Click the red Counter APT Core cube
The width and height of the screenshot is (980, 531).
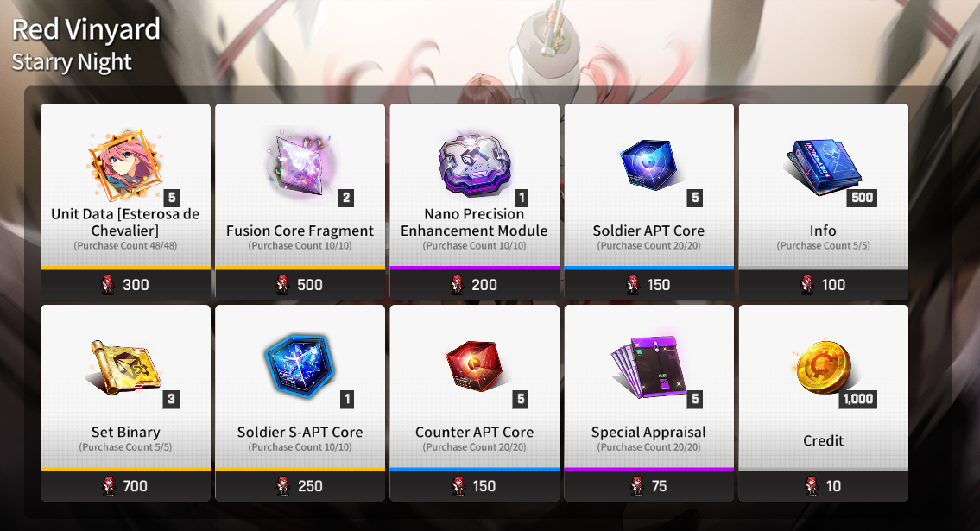pyautogui.click(x=475, y=365)
